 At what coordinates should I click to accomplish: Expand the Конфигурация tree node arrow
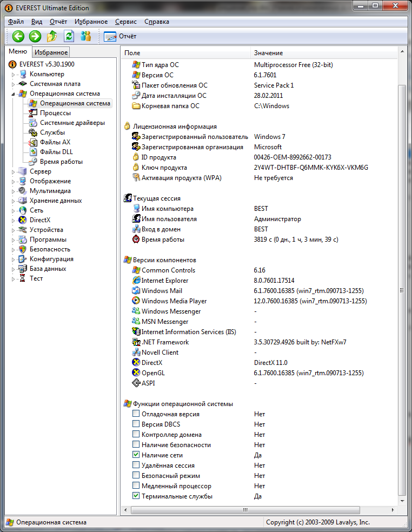[13, 260]
